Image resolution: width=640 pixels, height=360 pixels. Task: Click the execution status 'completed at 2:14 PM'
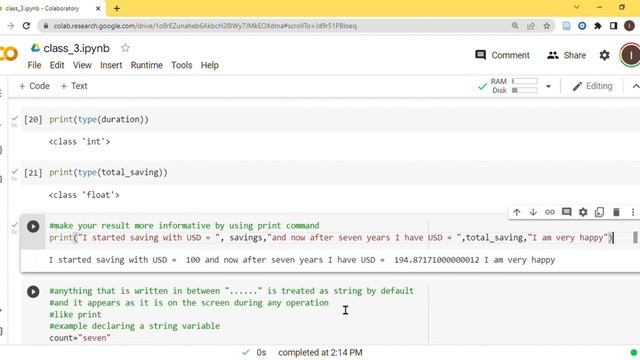(x=320, y=353)
